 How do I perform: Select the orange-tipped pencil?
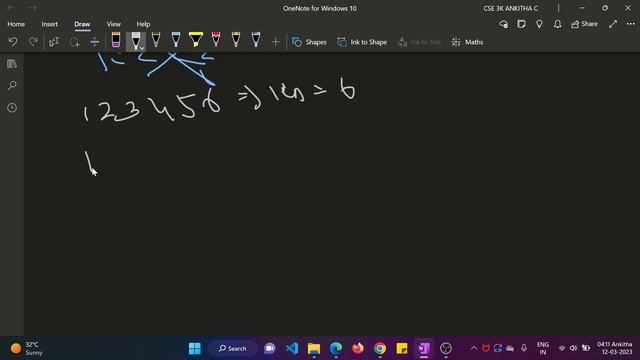(236, 40)
